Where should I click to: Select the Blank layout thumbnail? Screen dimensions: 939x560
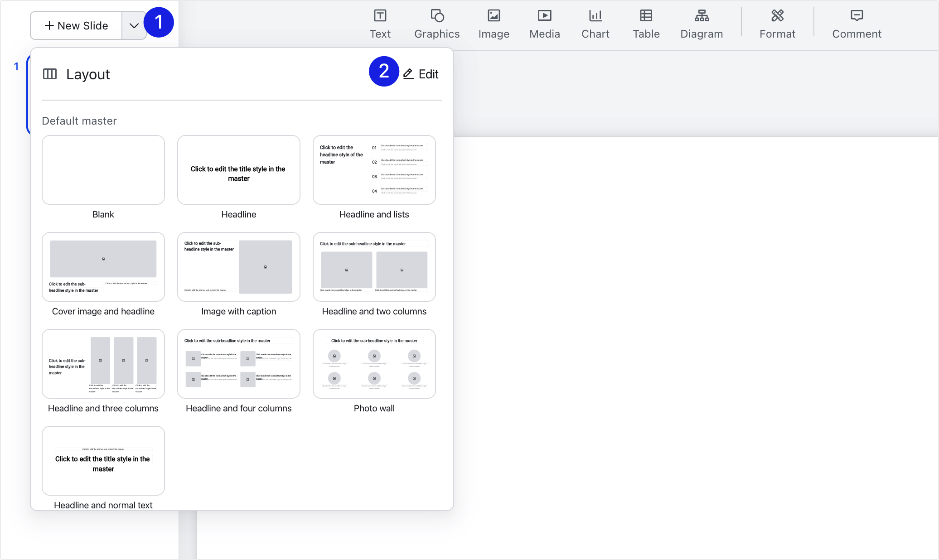103,170
